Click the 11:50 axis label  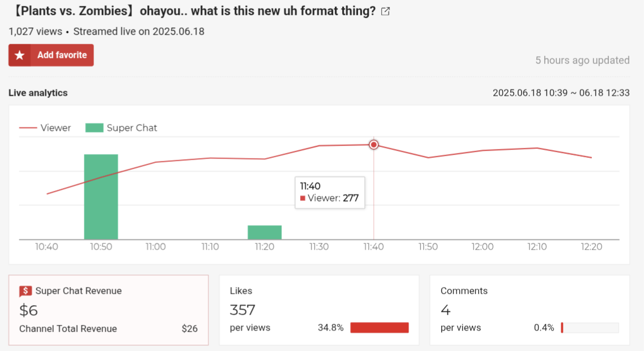tap(428, 247)
